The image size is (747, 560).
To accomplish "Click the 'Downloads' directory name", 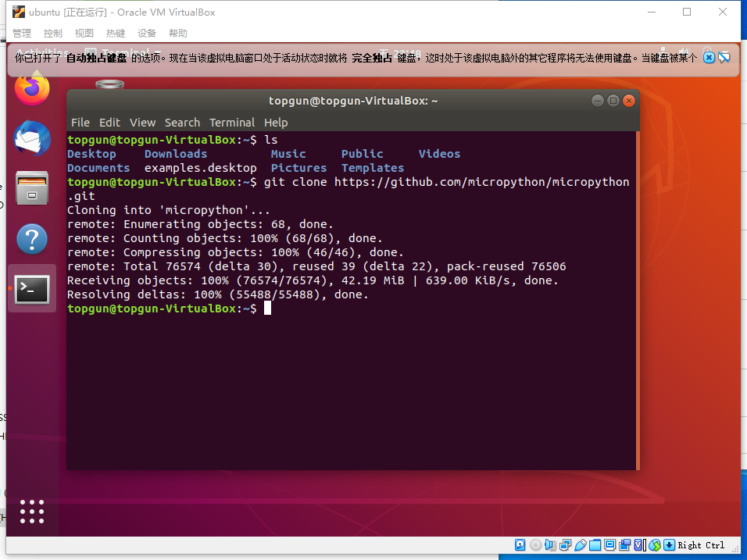I will (176, 154).
